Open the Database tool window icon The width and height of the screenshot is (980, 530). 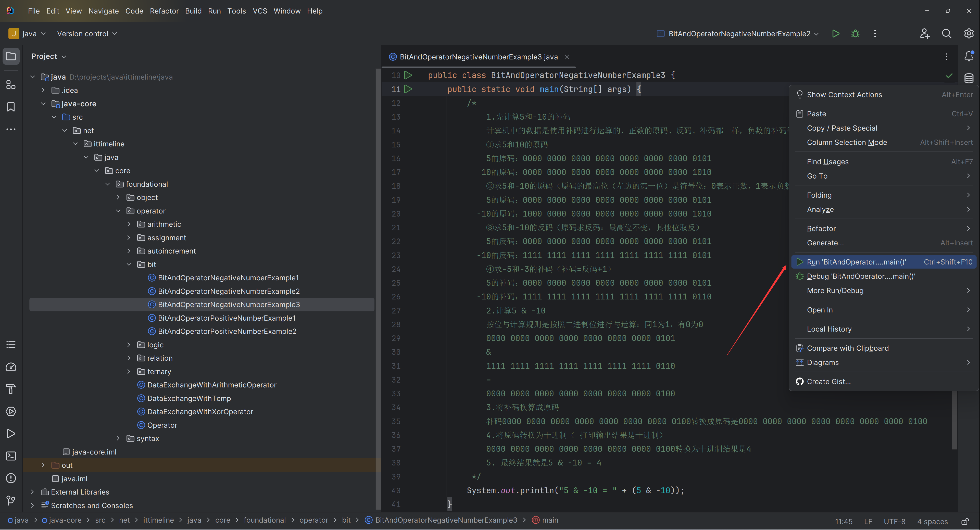[969, 78]
